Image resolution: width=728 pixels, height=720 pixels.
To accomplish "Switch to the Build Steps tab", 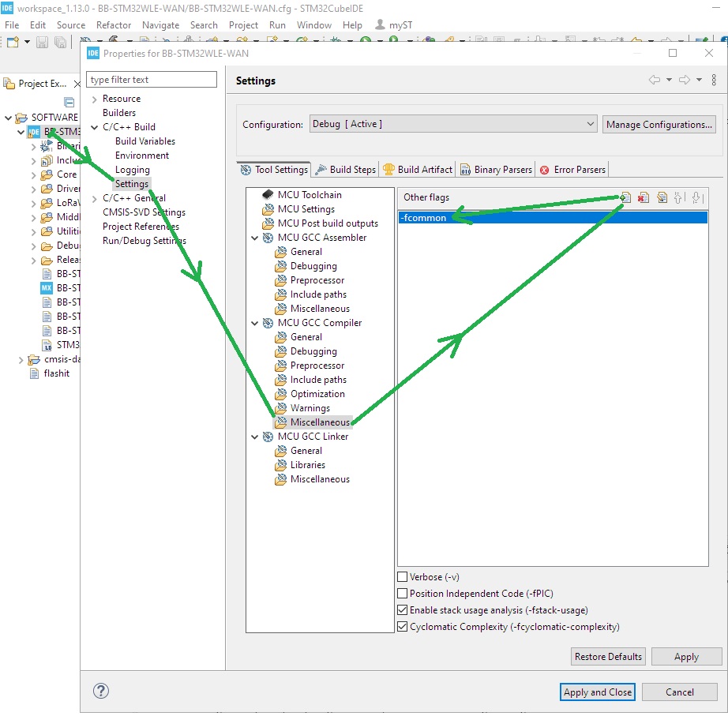I will 346,170.
